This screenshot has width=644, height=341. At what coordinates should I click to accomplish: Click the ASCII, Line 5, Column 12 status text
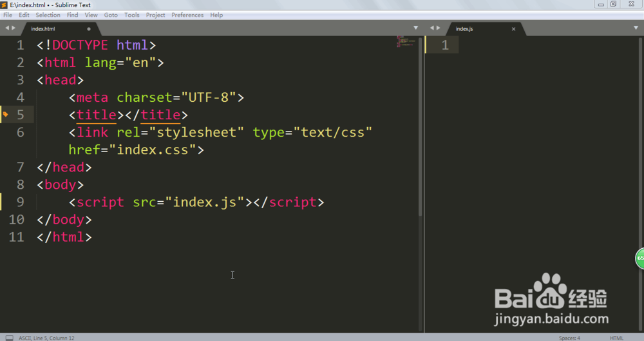(x=46, y=338)
